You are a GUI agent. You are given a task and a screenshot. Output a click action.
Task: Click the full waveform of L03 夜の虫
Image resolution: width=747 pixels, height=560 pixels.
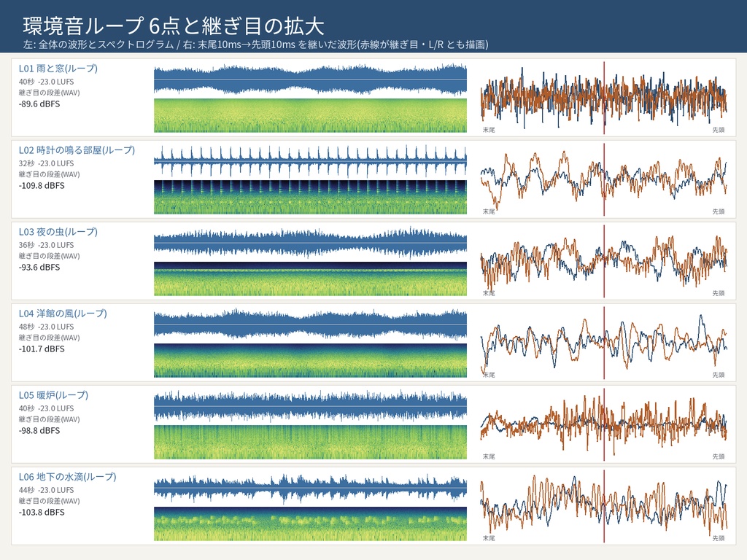coord(310,242)
